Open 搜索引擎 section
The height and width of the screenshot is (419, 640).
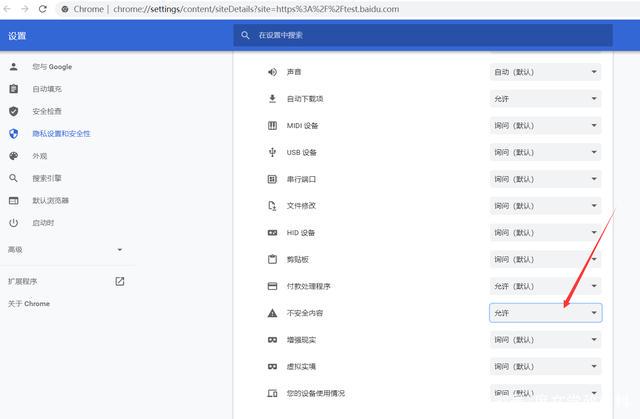[47, 178]
